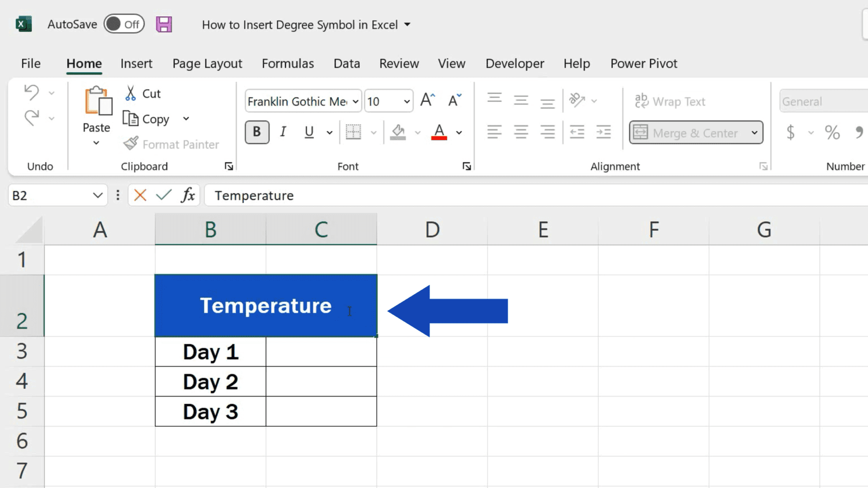Image resolution: width=868 pixels, height=488 pixels.
Task: Apply the Percent number format
Action: 833,133
